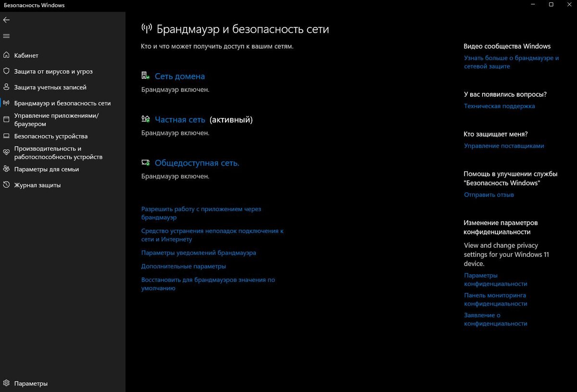The image size is (577, 392).
Task: Click the back arrow icon
Action: 6,20
